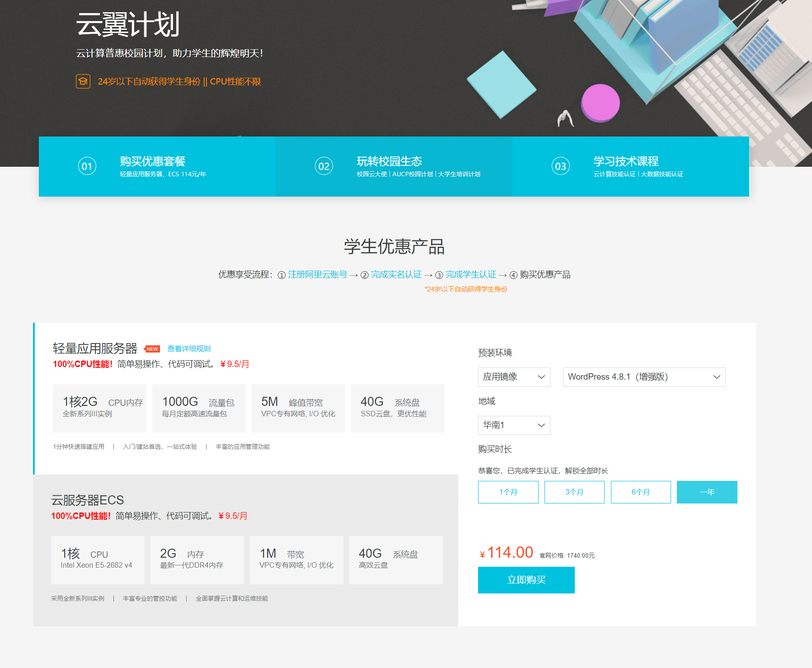Screen dimensions: 812x668
Task: Click 官网价格: 1740.00元 text
Action: coord(567,555)
